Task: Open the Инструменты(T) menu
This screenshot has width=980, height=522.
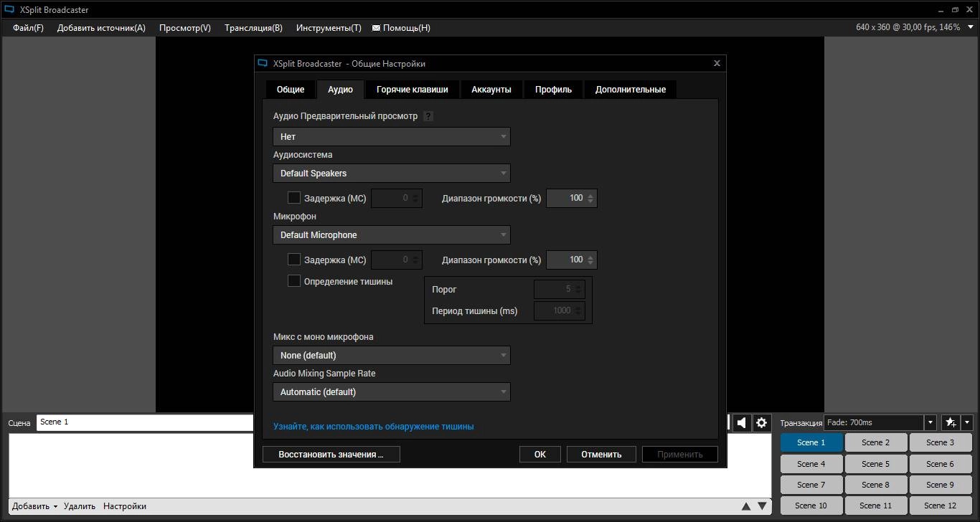Action: pos(329,28)
